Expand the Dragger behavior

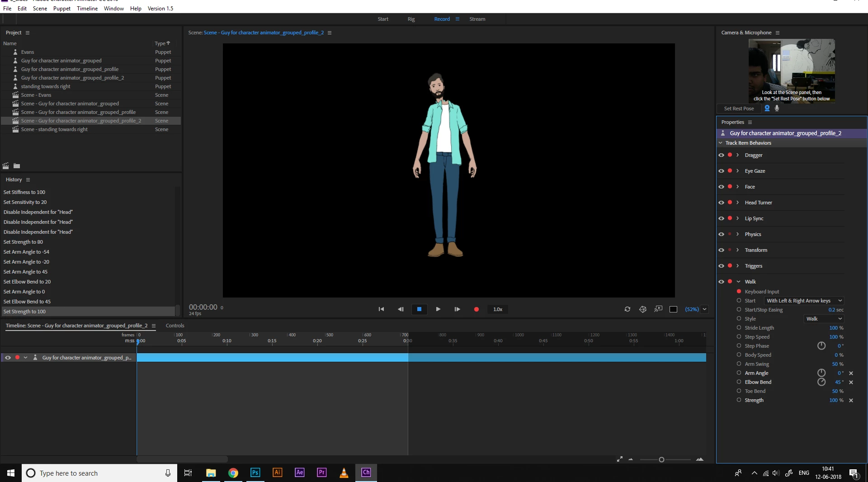(x=738, y=155)
